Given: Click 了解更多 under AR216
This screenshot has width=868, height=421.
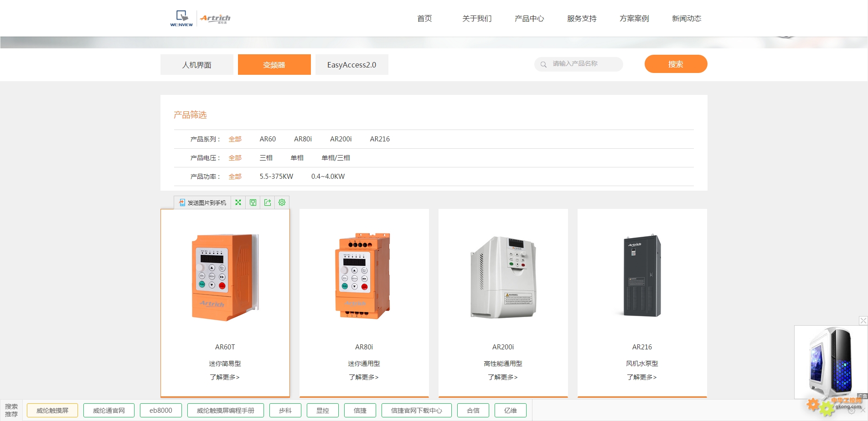Looking at the screenshot, I should 642,377.
